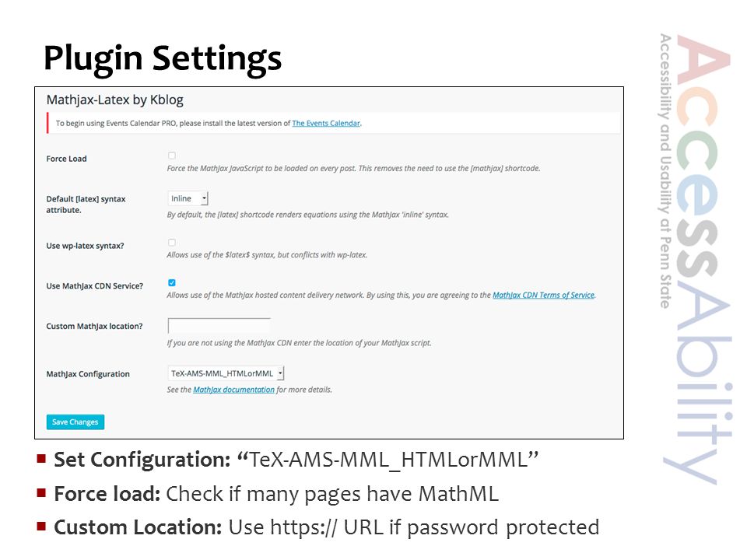Click the Use MathJax CDN Service label
Viewport: 747px width, 560px height.
(94, 286)
